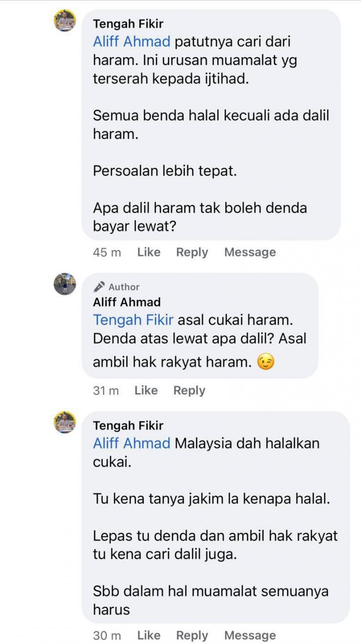Image resolution: width=361 pixels, height=644 pixels.
Task: Like the 30 m old comment
Action: (x=148, y=635)
